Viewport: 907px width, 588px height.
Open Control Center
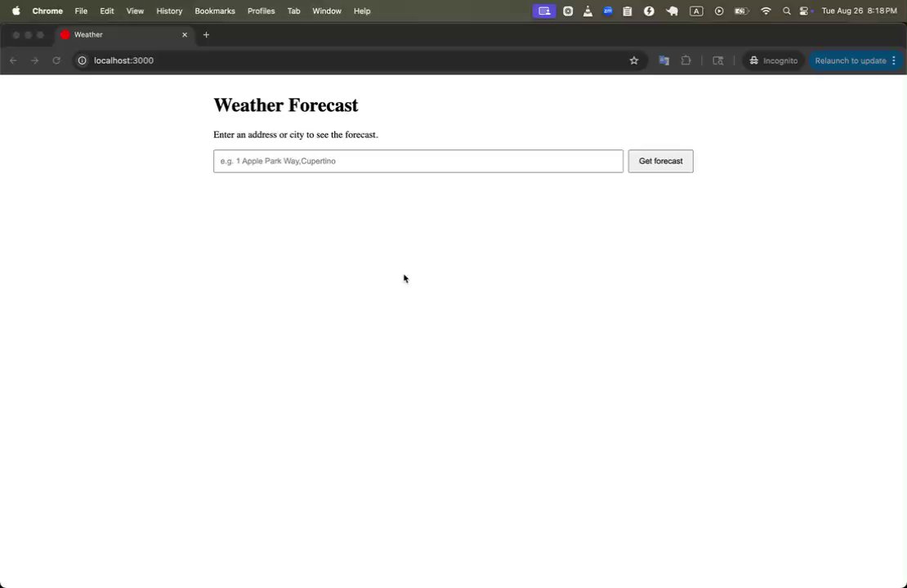coord(805,11)
